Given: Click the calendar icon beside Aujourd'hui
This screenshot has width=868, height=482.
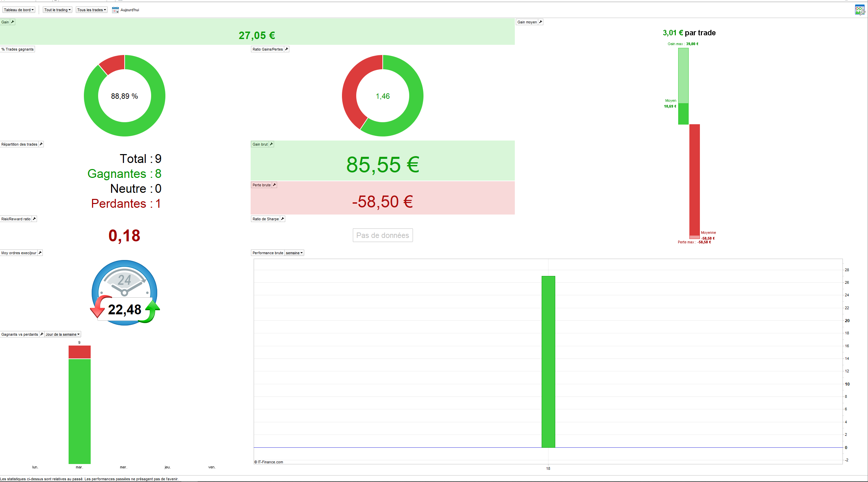Looking at the screenshot, I should pyautogui.click(x=115, y=10).
